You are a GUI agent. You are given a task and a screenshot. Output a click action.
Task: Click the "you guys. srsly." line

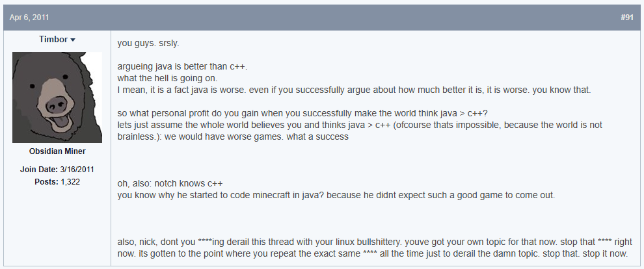click(x=148, y=43)
